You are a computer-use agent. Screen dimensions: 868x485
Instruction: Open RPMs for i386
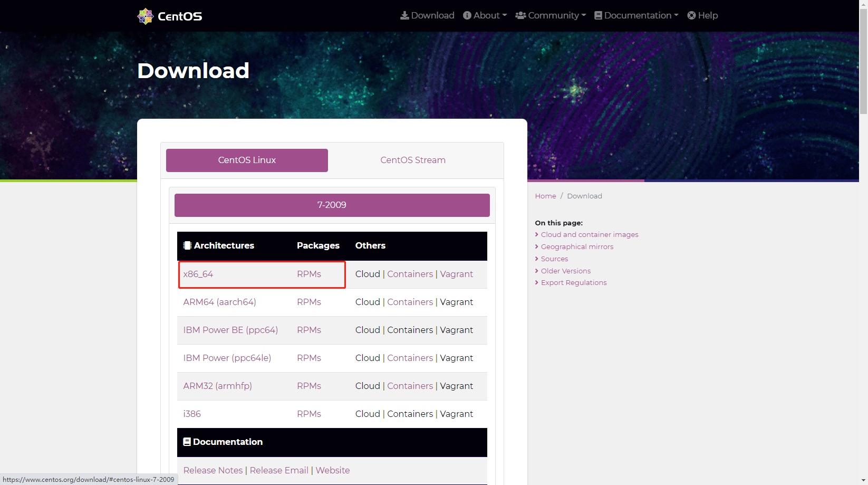point(309,414)
